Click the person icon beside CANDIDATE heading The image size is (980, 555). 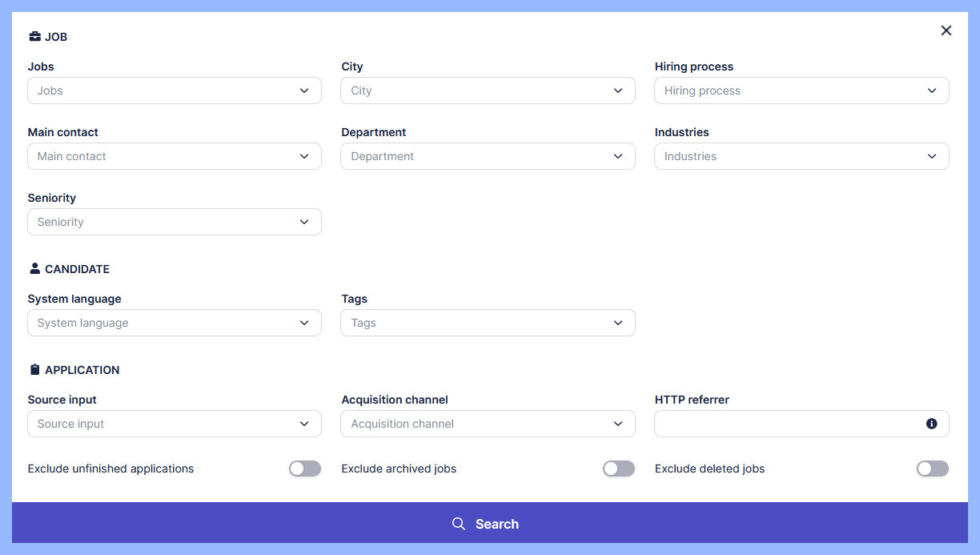(x=34, y=269)
